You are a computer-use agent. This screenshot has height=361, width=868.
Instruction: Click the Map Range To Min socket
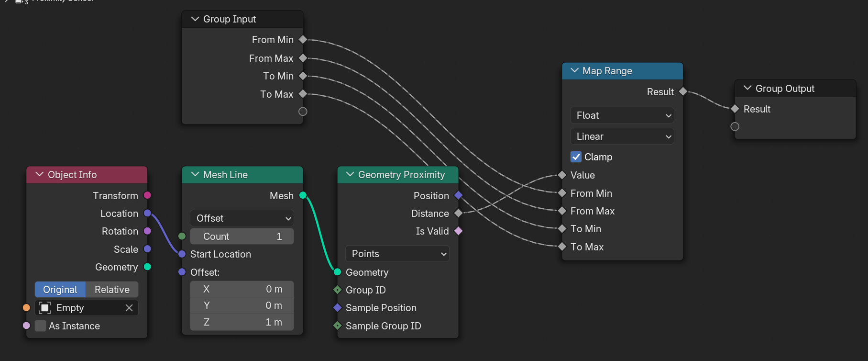coord(562,229)
